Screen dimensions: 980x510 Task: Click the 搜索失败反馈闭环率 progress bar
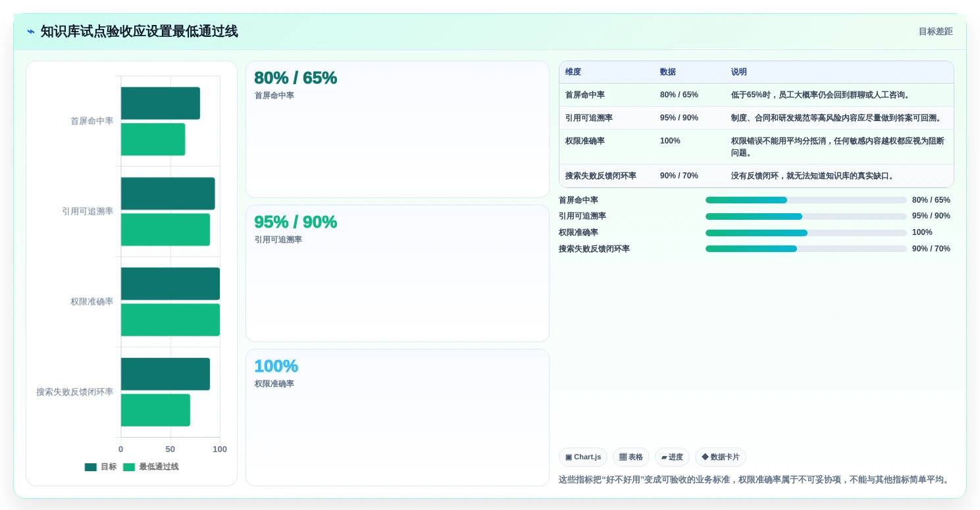(x=806, y=249)
